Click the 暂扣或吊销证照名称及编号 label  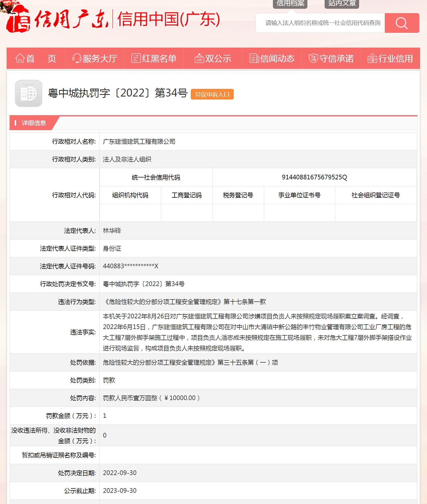click(x=59, y=455)
